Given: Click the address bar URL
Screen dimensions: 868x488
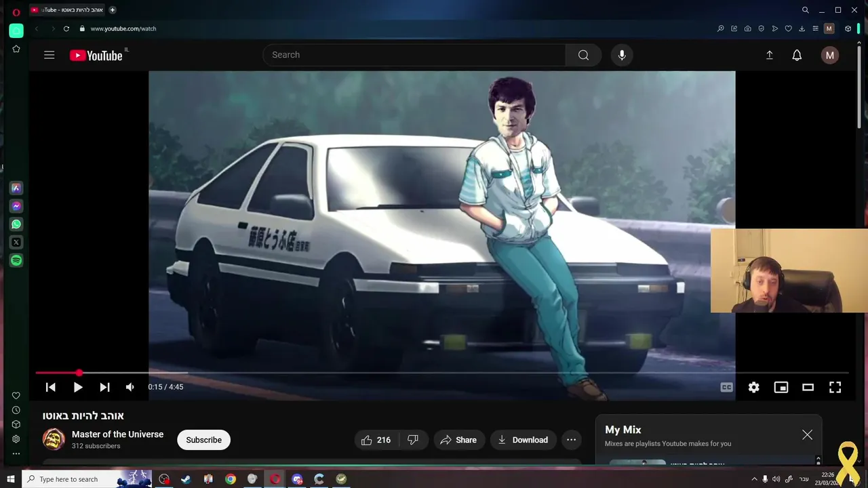Looking at the screenshot, I should pos(123,28).
